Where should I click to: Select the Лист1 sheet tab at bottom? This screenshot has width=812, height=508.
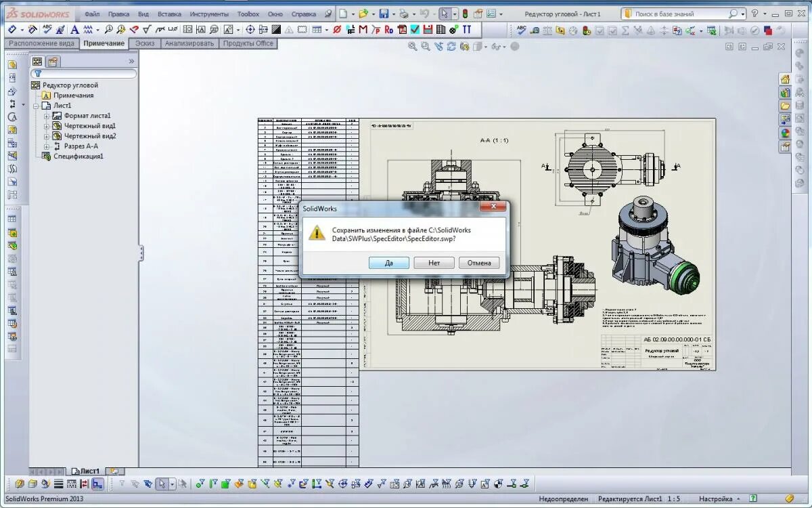[x=86, y=471]
